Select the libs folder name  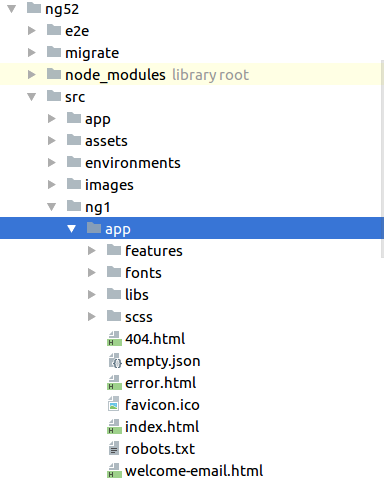point(137,295)
